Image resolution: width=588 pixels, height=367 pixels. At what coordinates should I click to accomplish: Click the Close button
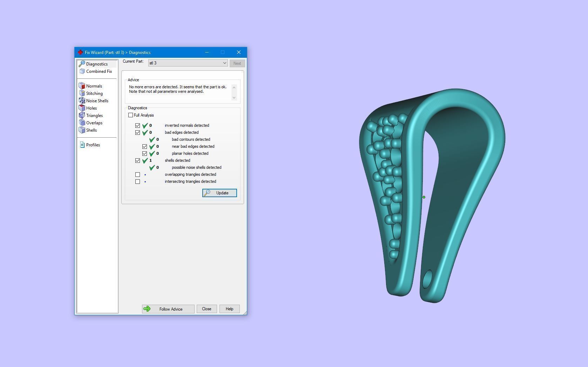tap(207, 309)
